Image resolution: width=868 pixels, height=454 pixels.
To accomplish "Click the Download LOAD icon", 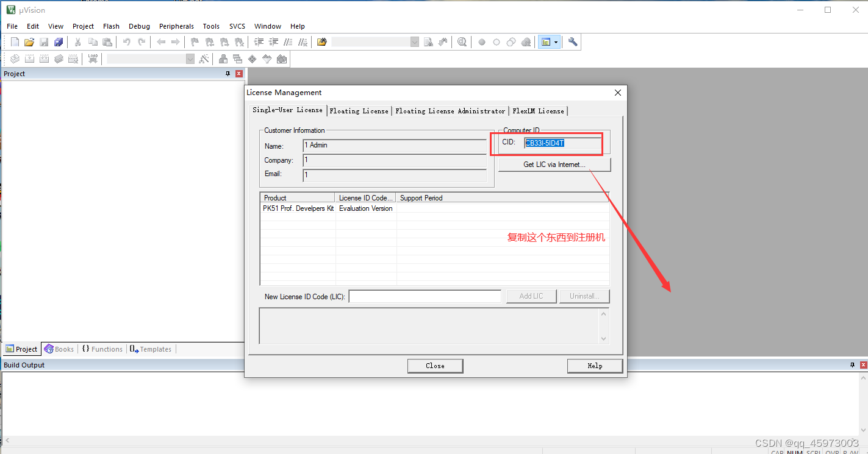I will pyautogui.click(x=93, y=59).
